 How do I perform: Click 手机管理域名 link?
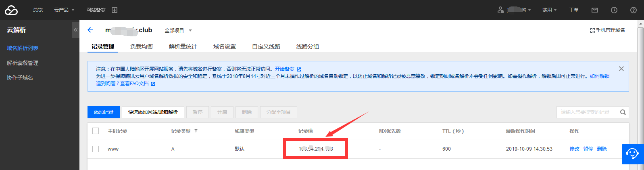click(611, 30)
